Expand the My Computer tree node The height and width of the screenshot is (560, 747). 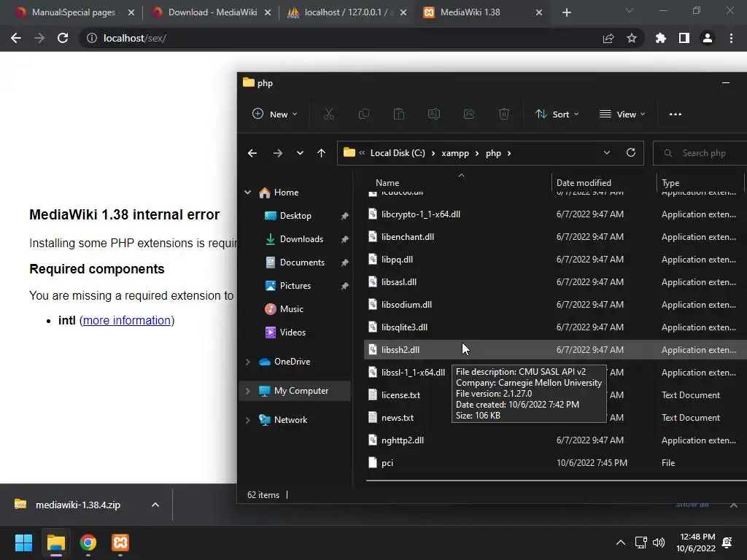point(248,391)
